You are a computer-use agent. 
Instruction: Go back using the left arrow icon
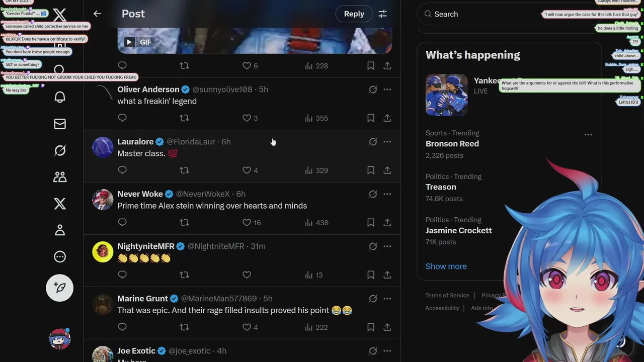click(98, 14)
